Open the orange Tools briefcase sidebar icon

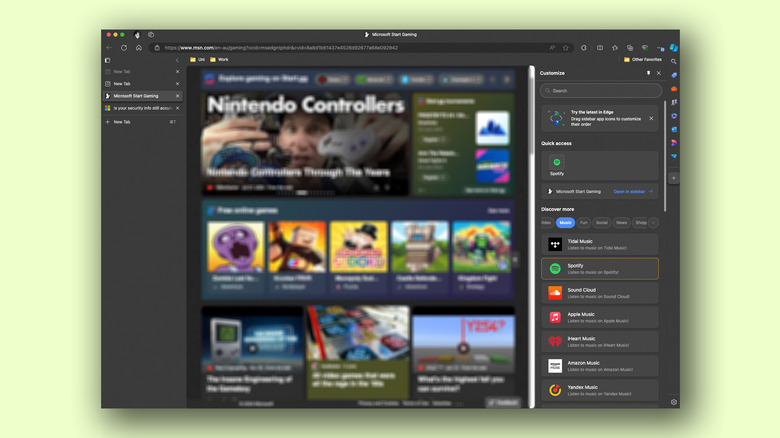pos(674,89)
